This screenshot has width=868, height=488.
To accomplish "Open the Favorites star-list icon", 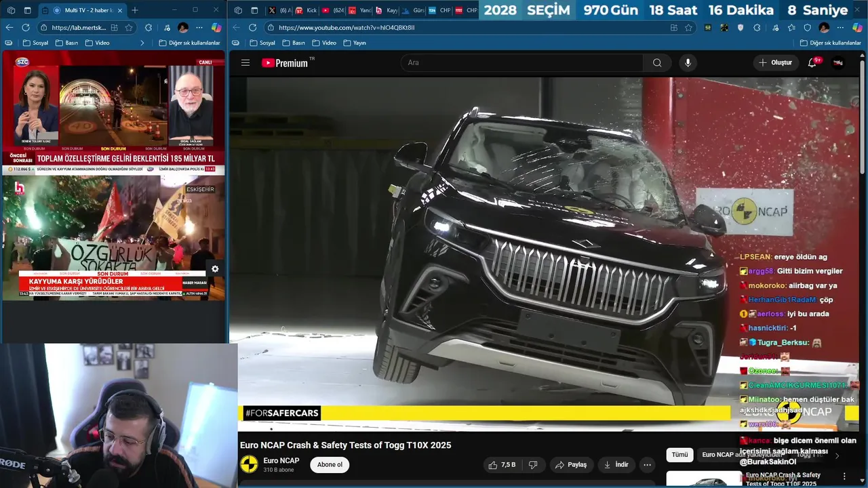I will [x=791, y=28].
